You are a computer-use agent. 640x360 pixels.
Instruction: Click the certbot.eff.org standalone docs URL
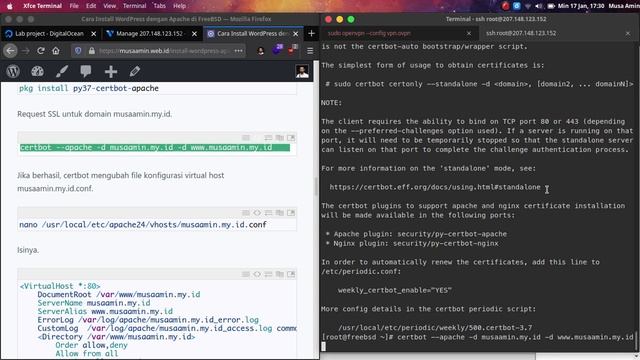(x=435, y=187)
